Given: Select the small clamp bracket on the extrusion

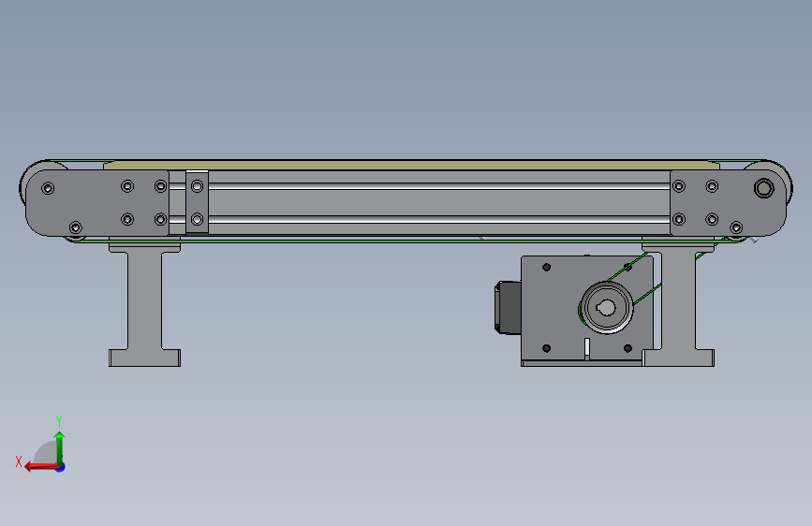Looking at the screenshot, I should 197,202.
